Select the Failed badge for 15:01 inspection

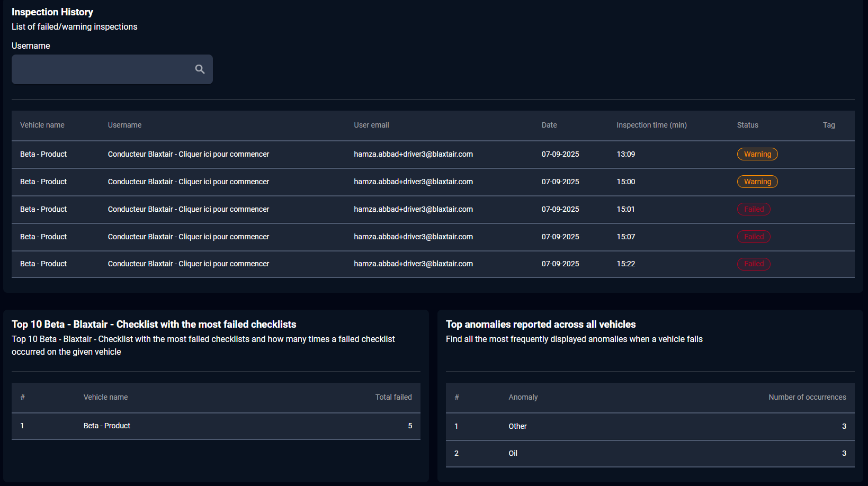point(754,209)
